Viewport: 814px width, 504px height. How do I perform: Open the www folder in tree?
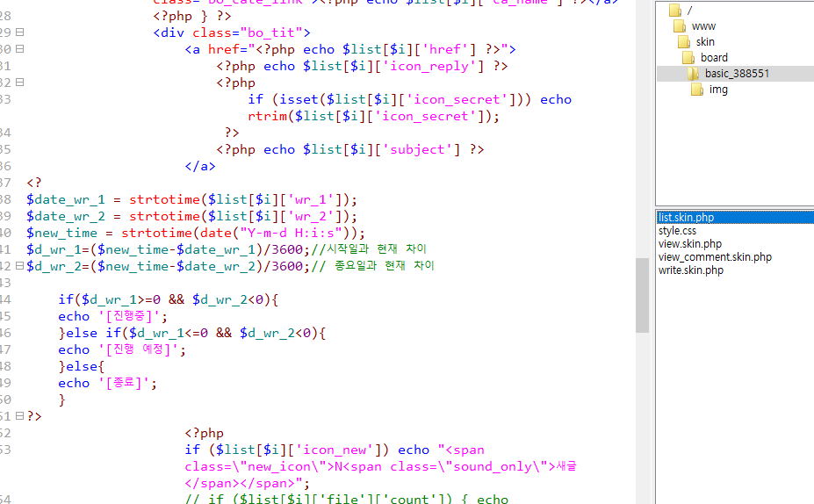[x=703, y=26]
